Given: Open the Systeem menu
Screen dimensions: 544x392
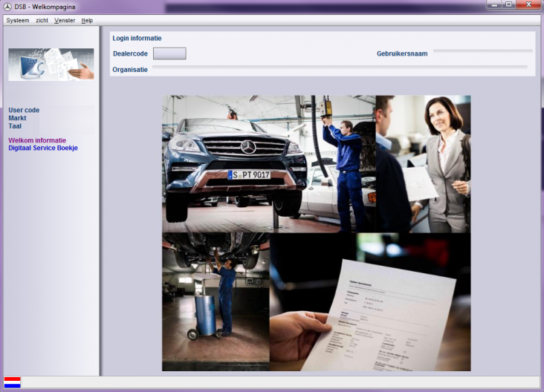Looking at the screenshot, I should coord(18,20).
